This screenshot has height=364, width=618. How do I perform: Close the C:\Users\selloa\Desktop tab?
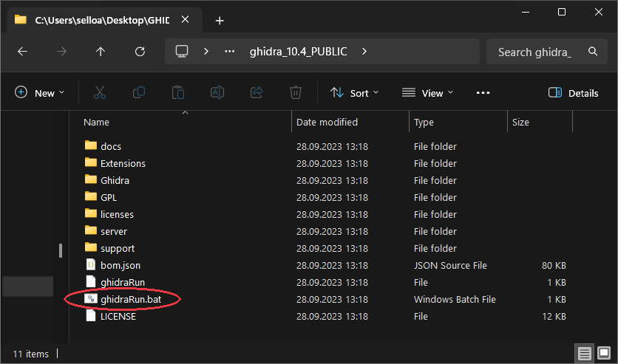coord(186,20)
